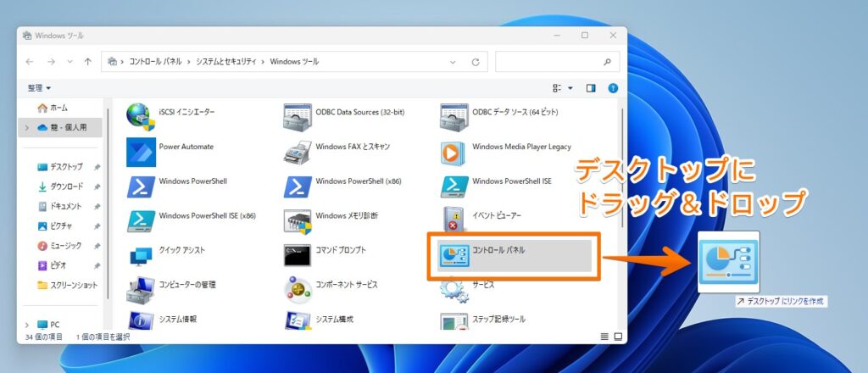Select ダウンロード in navigation pane
This screenshot has height=373, width=868.
60,186
